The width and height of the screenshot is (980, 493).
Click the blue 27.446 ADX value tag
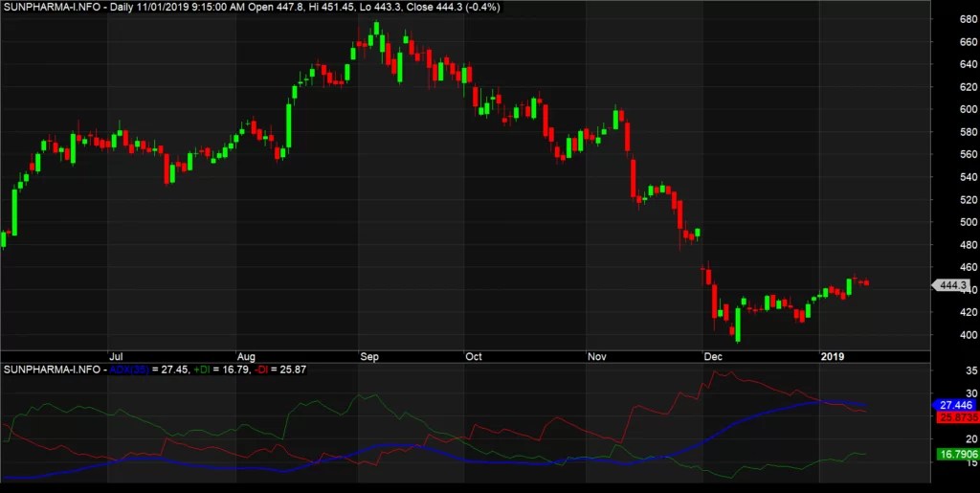click(x=956, y=405)
